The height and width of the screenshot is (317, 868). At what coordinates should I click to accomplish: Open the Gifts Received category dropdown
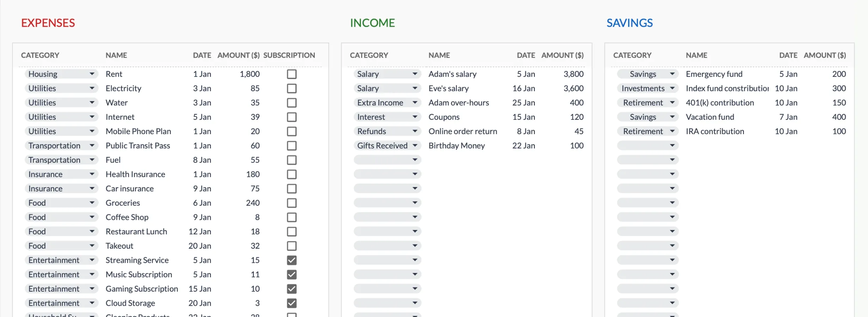click(x=387, y=145)
